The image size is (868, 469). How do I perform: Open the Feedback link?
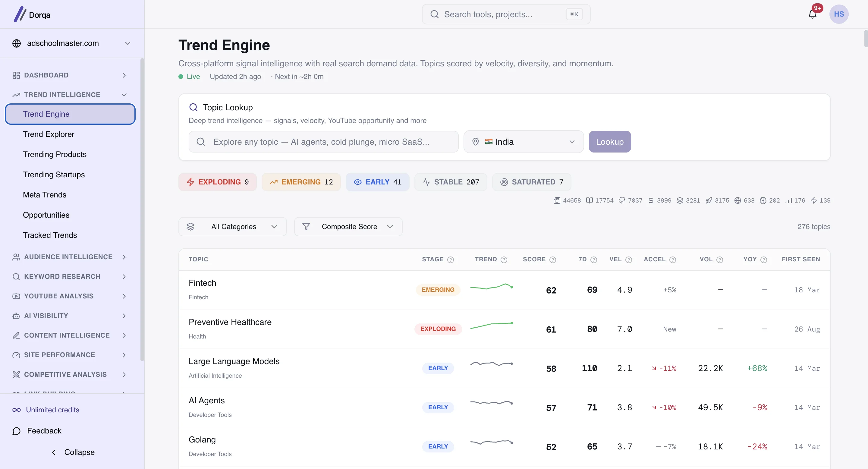37,431
